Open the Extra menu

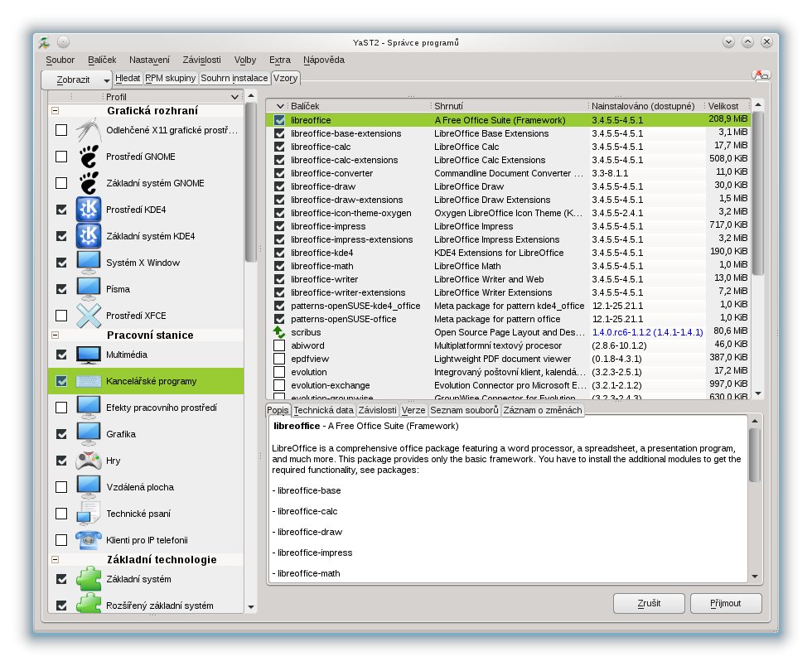click(x=280, y=60)
